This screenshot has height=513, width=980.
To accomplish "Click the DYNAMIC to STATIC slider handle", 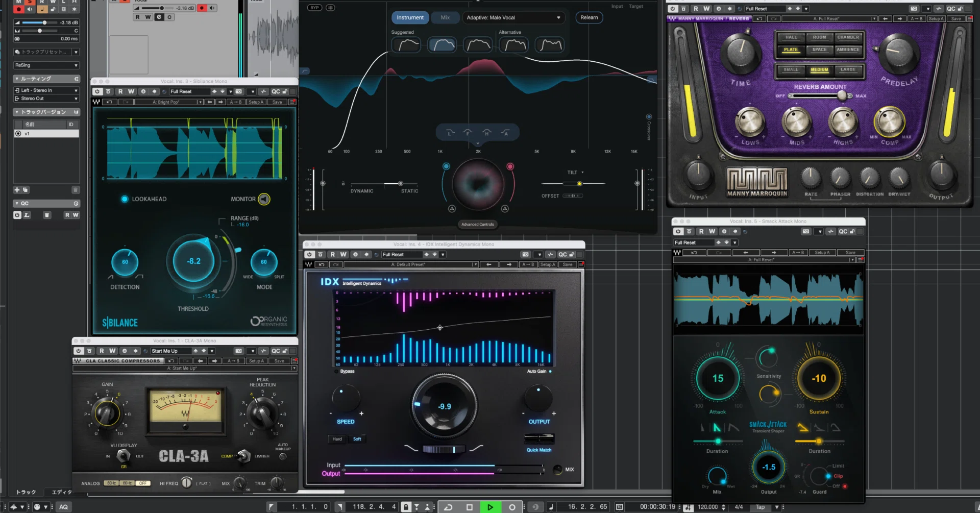I will [401, 183].
